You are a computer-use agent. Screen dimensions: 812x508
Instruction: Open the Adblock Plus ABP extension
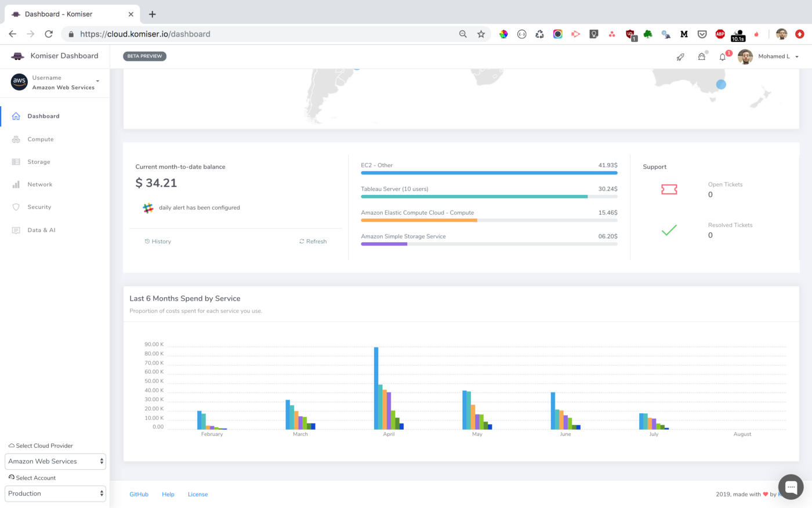point(720,34)
